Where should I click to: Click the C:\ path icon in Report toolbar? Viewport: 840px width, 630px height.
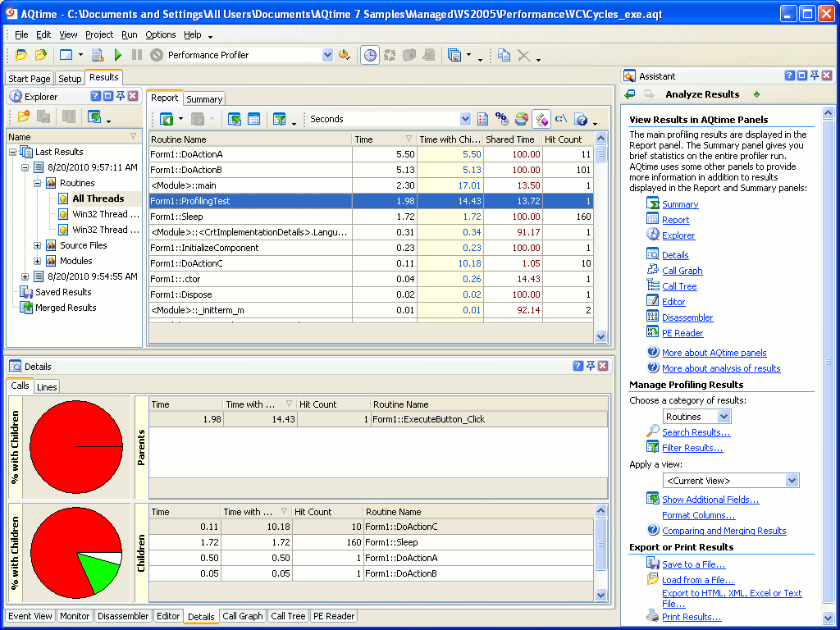pyautogui.click(x=561, y=119)
